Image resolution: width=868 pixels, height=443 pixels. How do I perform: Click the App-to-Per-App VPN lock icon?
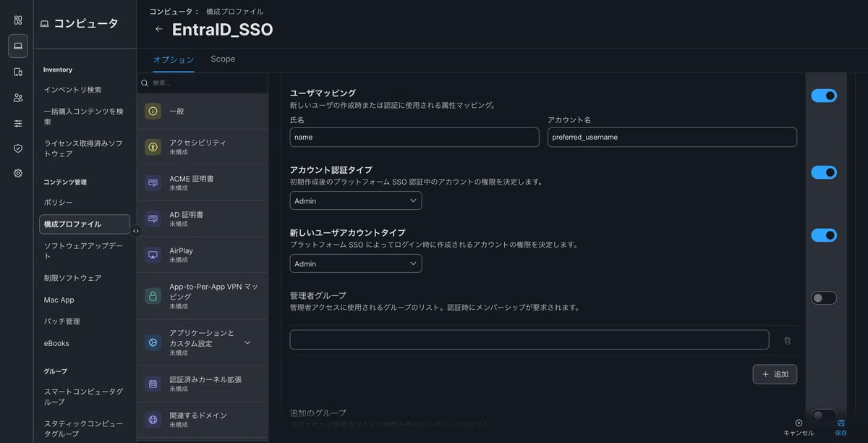click(153, 295)
